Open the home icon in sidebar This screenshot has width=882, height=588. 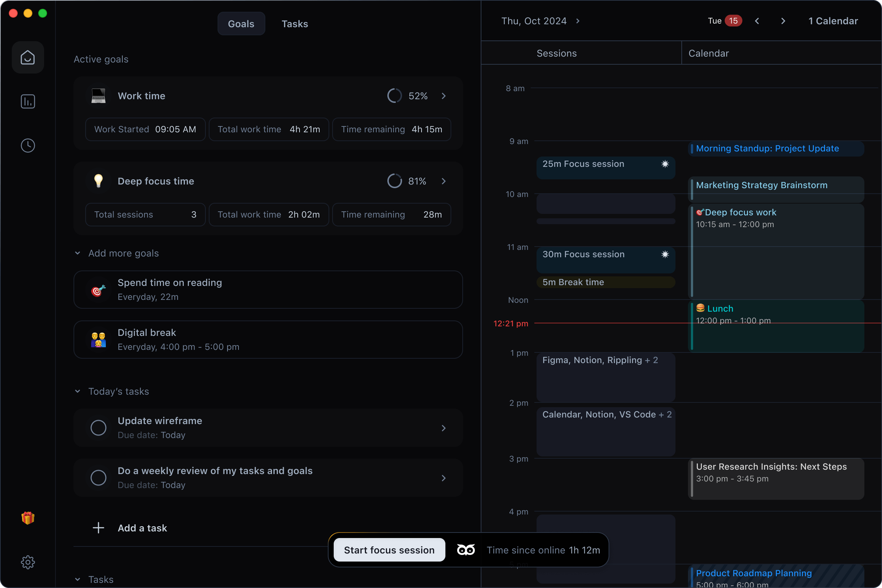(x=28, y=57)
